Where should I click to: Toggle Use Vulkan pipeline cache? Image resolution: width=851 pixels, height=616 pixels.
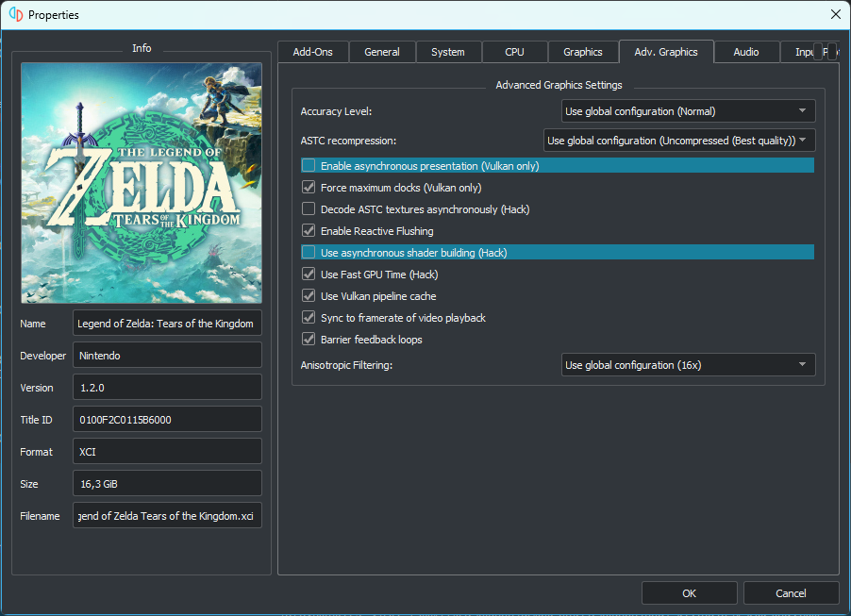tap(309, 296)
